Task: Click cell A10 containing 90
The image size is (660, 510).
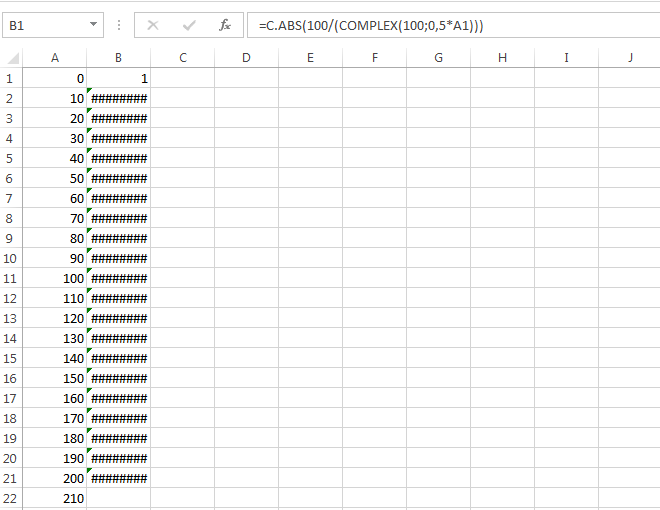Action: point(55,258)
